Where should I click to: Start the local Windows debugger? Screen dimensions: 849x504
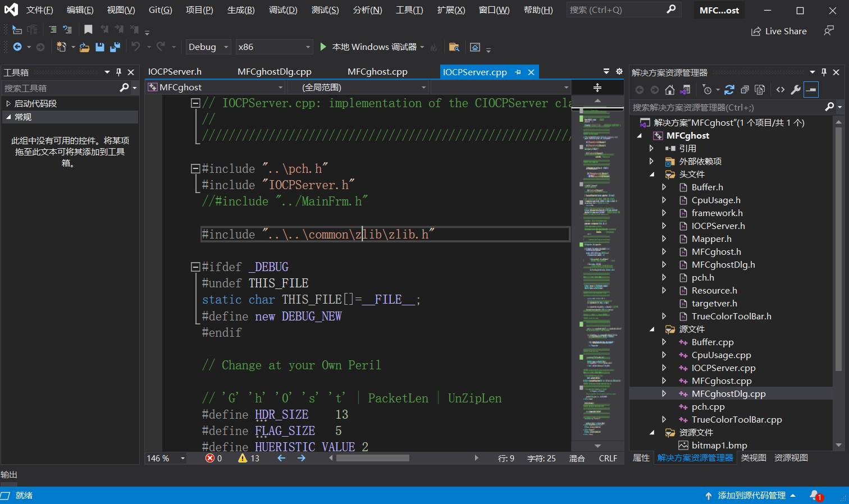(323, 47)
